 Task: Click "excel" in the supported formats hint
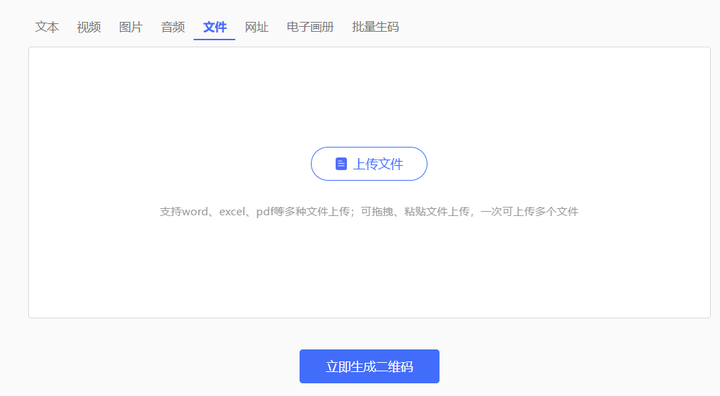[232, 212]
